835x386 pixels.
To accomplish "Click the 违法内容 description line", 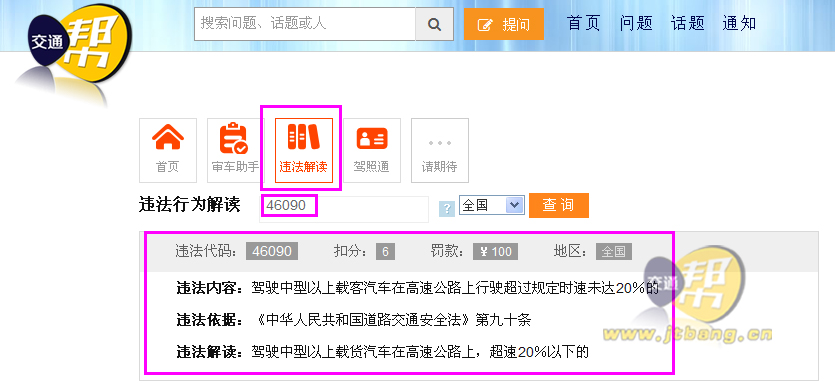I will pyautogui.click(x=418, y=289).
